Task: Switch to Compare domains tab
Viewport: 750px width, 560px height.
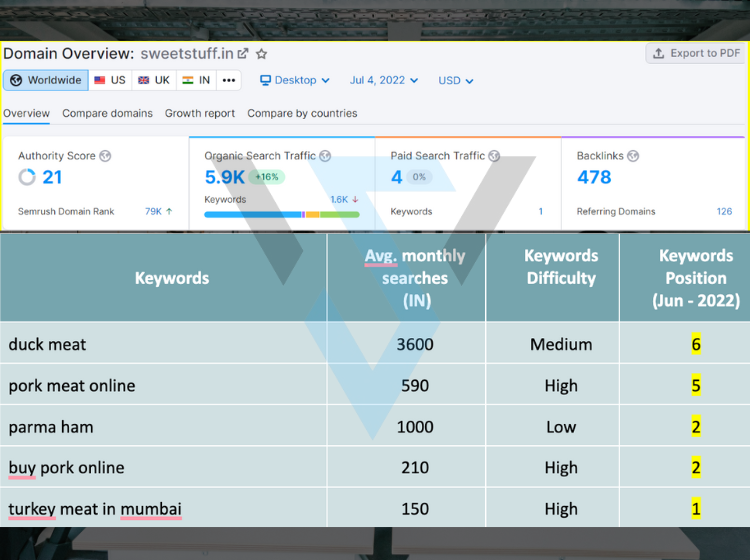Action: (107, 113)
